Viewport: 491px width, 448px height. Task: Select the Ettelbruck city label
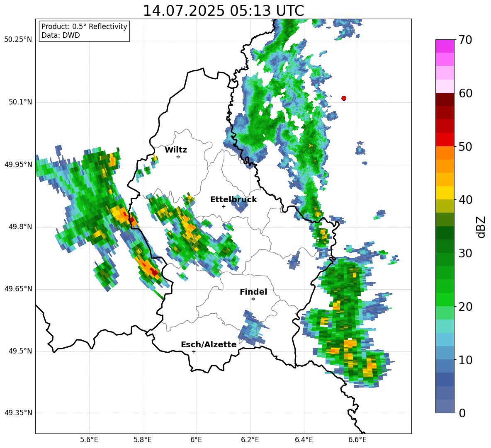(x=233, y=200)
